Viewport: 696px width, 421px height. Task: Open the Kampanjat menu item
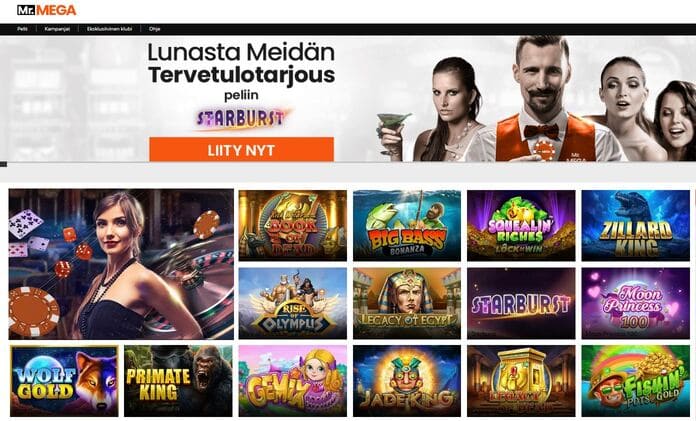57,29
